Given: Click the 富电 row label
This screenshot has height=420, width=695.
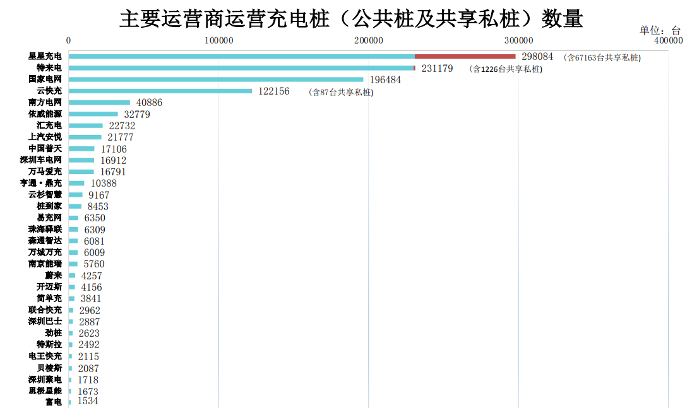Looking at the screenshot, I should click(x=53, y=402).
